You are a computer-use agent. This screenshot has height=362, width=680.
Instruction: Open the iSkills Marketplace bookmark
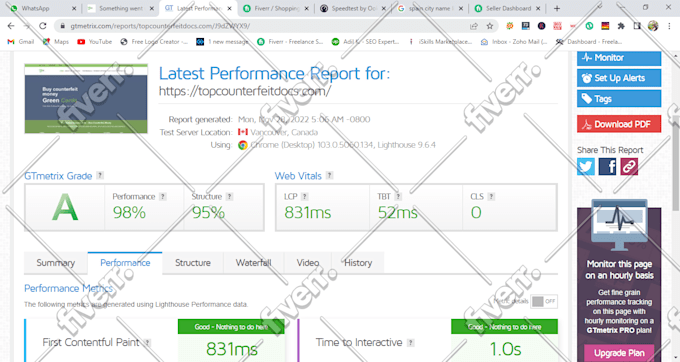coord(441,42)
